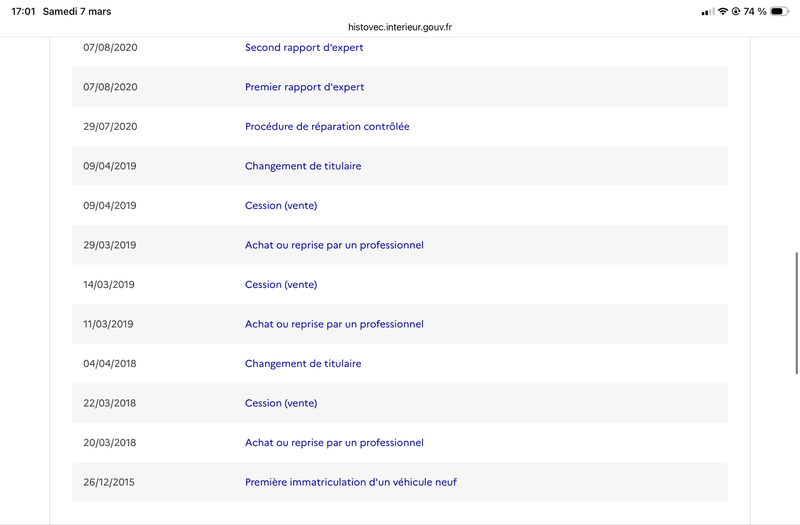Screen dimensions: 800x525
Task: Select "Cession (vente)" dated 14/03/2019
Action: click(x=281, y=285)
